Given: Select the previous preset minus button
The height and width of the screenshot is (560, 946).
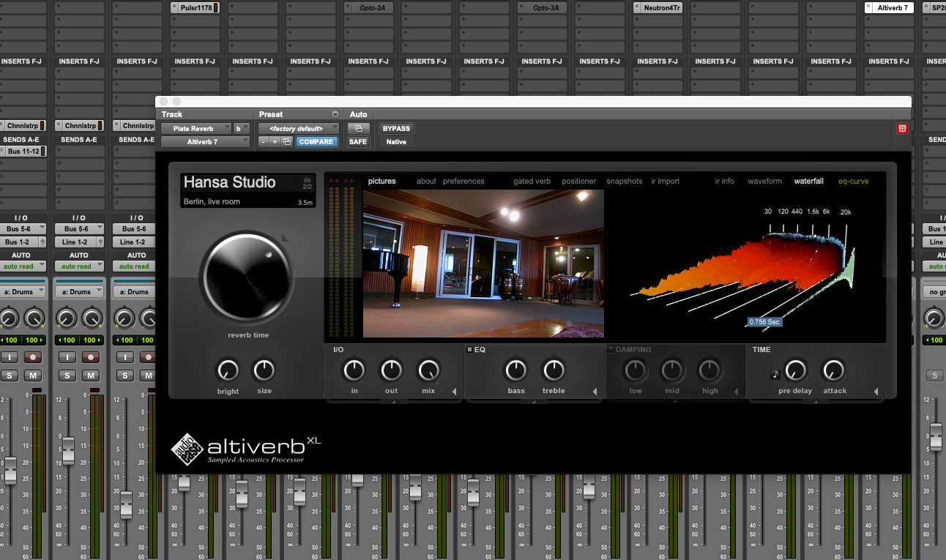Looking at the screenshot, I should coord(264,141).
